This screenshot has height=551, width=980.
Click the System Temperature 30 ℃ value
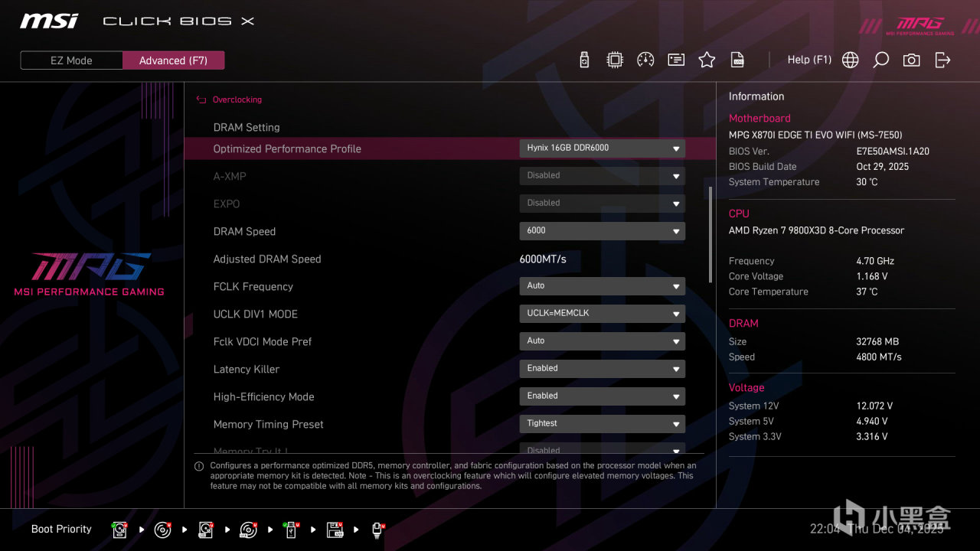(867, 182)
